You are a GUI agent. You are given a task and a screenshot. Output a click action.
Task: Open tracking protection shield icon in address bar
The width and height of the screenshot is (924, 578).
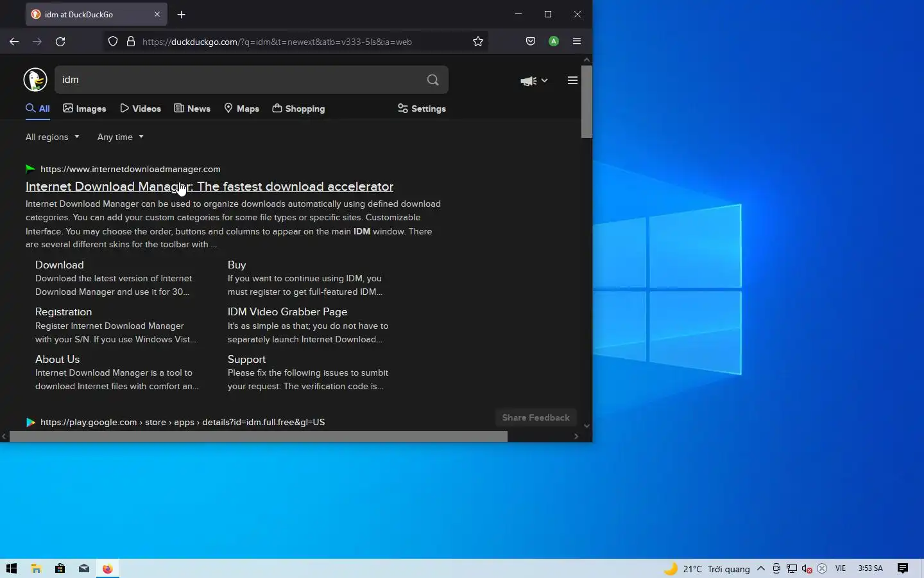point(113,42)
